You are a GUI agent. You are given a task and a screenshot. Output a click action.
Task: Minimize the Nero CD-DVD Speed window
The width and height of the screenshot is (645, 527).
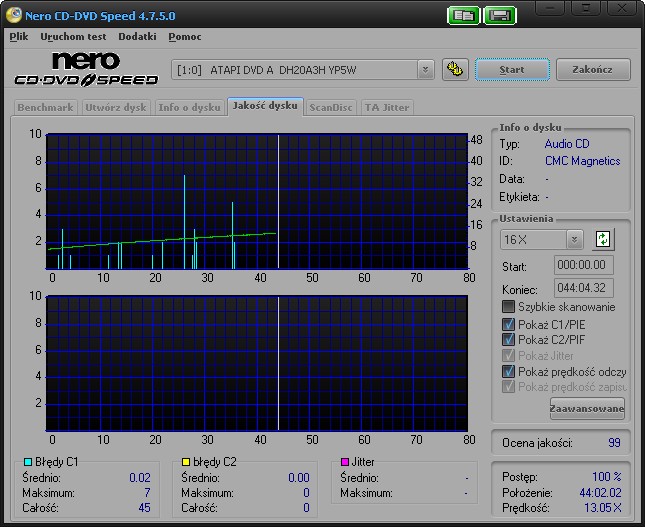coord(551,8)
